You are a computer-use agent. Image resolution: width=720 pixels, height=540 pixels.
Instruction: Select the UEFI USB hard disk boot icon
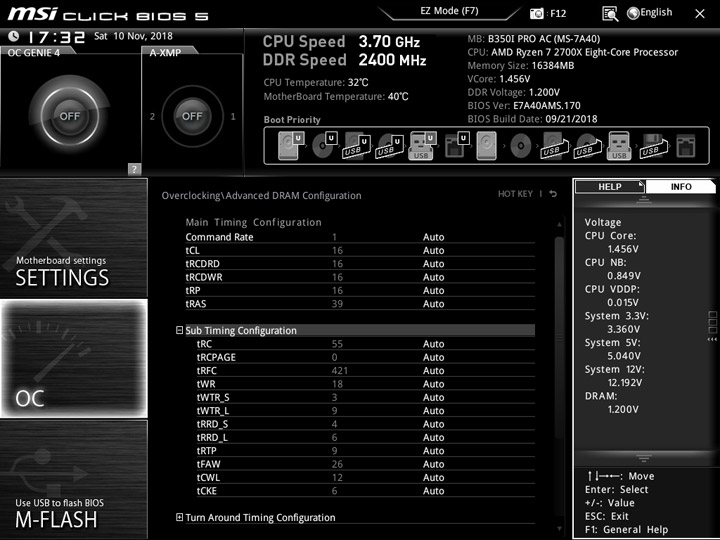357,146
